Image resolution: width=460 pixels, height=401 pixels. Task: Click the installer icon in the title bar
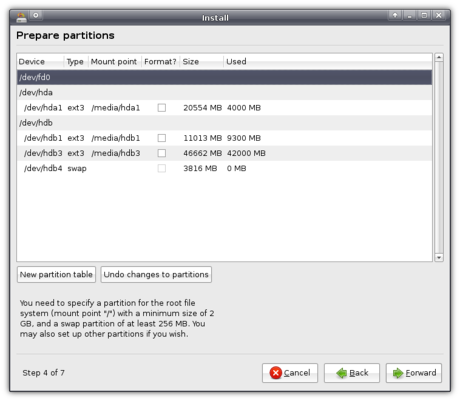click(21, 17)
